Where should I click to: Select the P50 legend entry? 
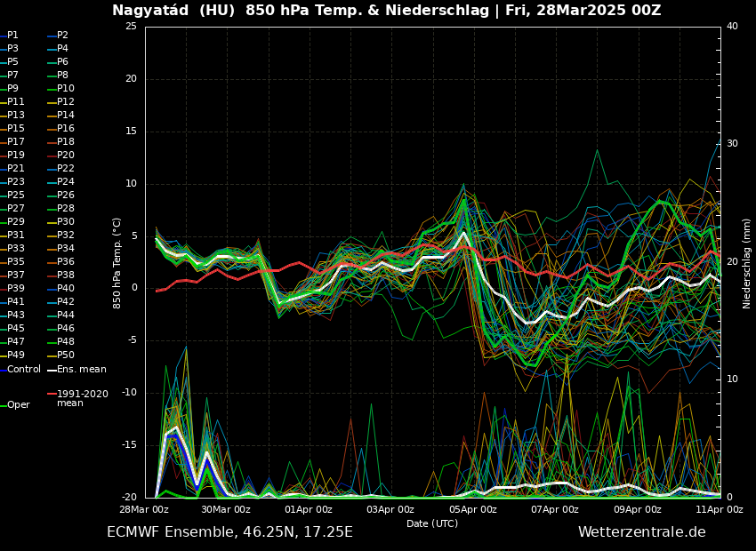point(65,355)
